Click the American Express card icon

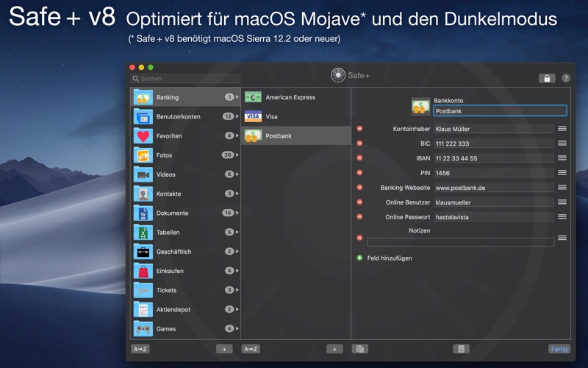(253, 97)
